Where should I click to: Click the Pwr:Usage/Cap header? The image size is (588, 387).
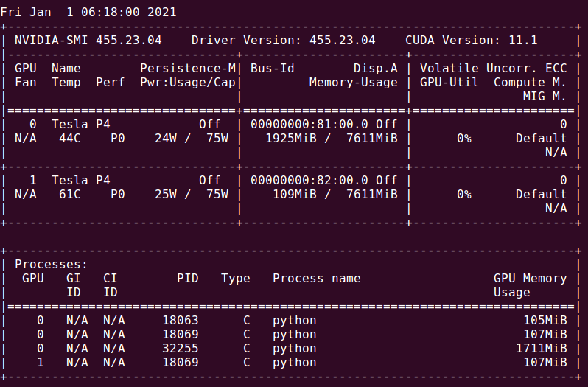click(x=188, y=82)
